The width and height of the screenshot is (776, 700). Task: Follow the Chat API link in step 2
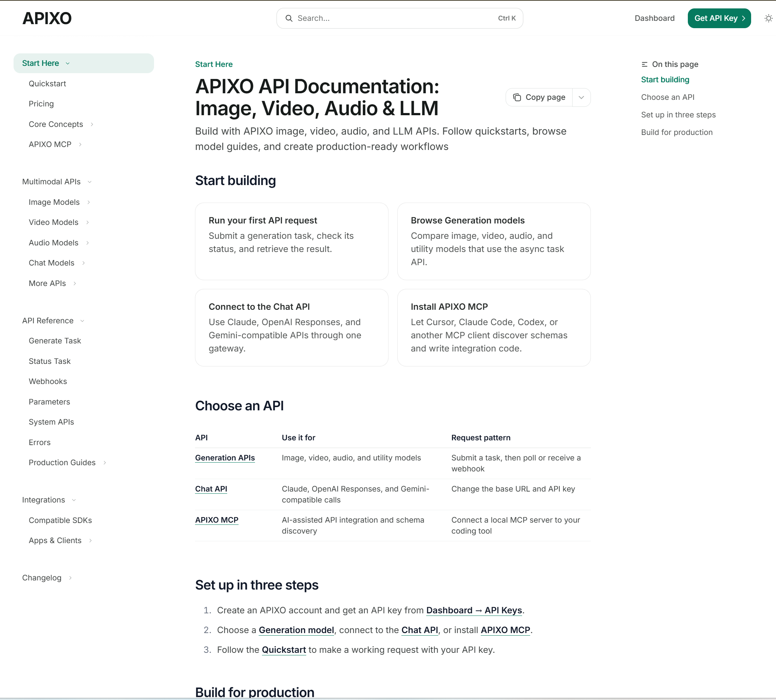(420, 630)
